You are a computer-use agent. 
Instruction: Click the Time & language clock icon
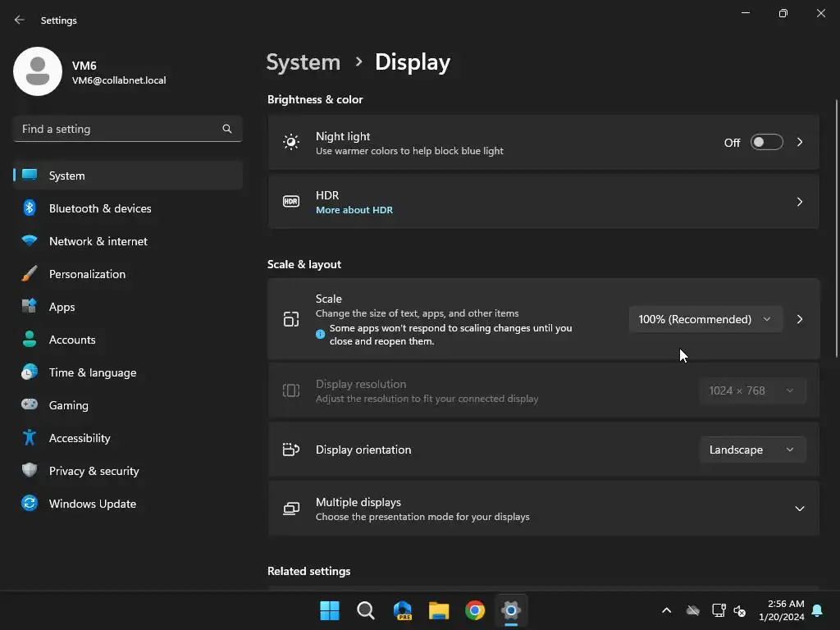coord(30,372)
